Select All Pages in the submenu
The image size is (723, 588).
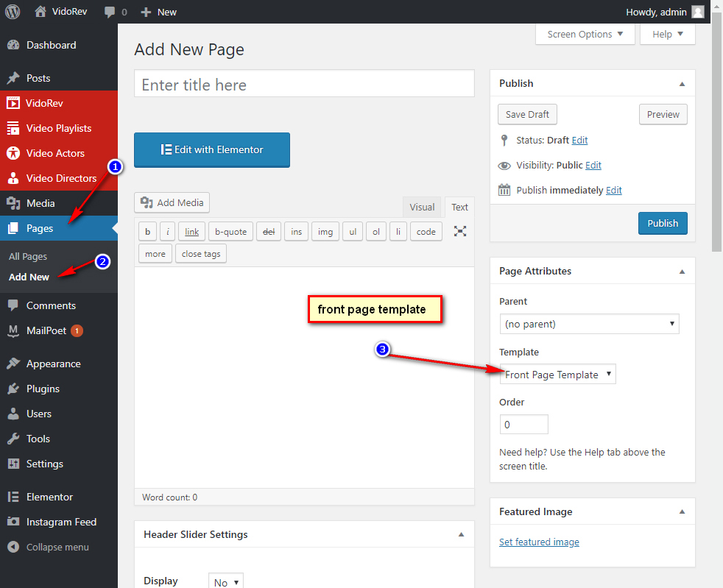click(x=28, y=256)
